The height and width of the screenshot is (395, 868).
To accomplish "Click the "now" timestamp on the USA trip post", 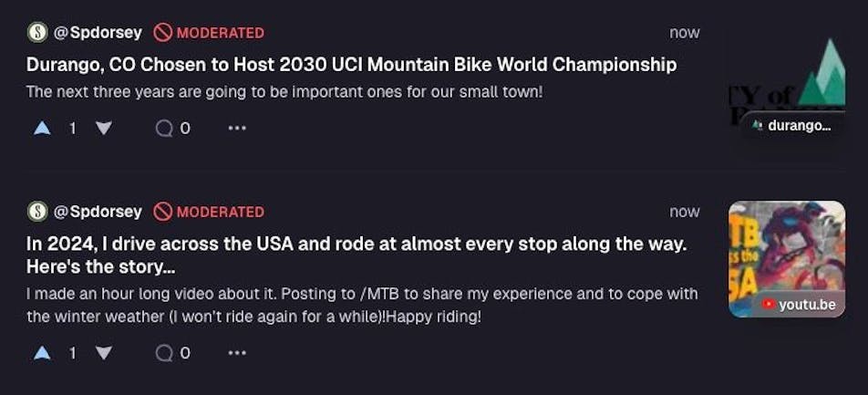I will tap(684, 212).
